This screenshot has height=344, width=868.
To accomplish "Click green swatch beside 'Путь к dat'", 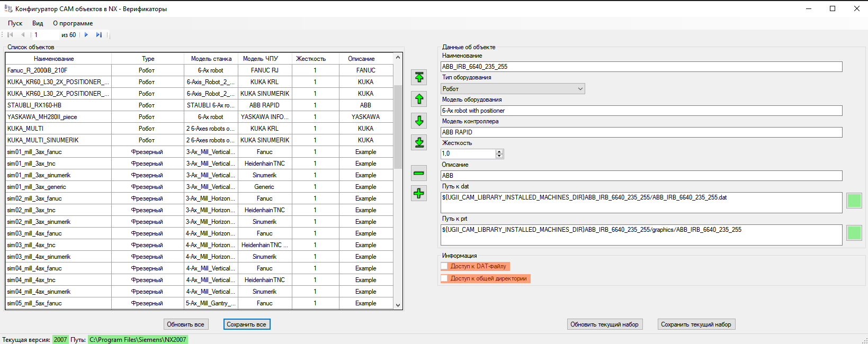I will tap(854, 201).
